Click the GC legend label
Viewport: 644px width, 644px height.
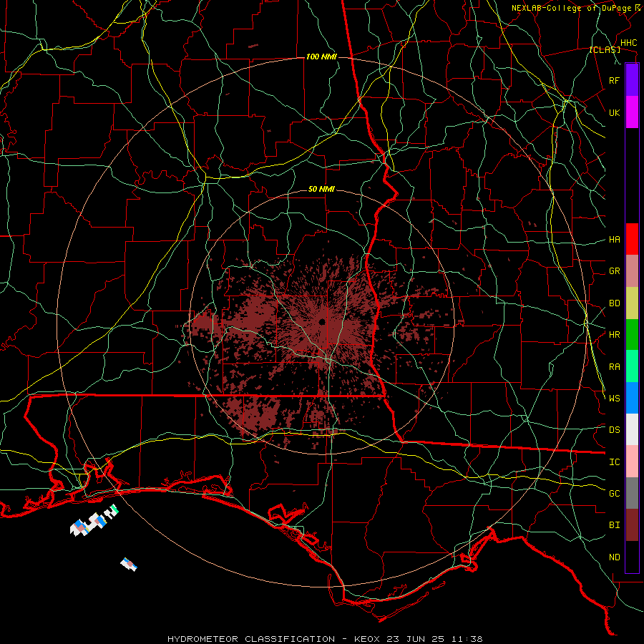pyautogui.click(x=614, y=494)
